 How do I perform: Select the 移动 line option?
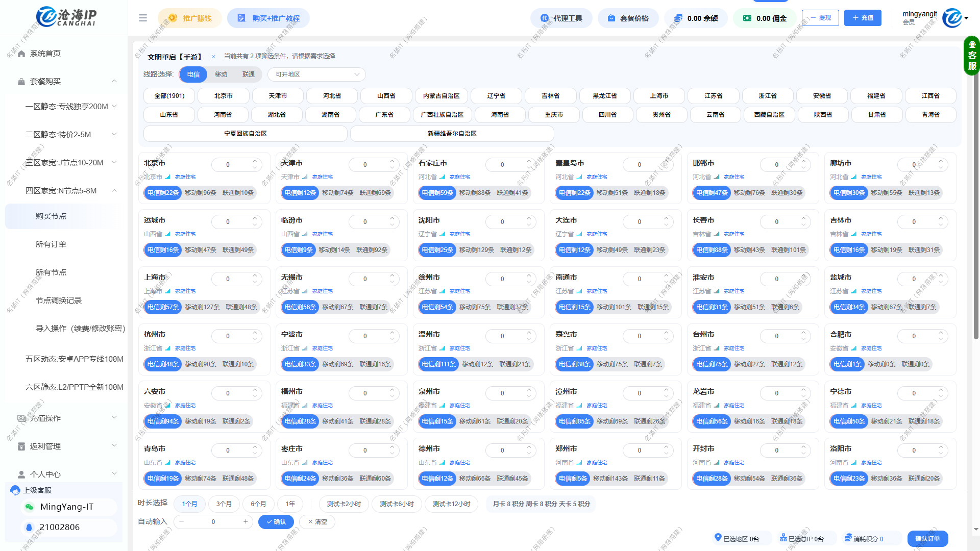[221, 74]
